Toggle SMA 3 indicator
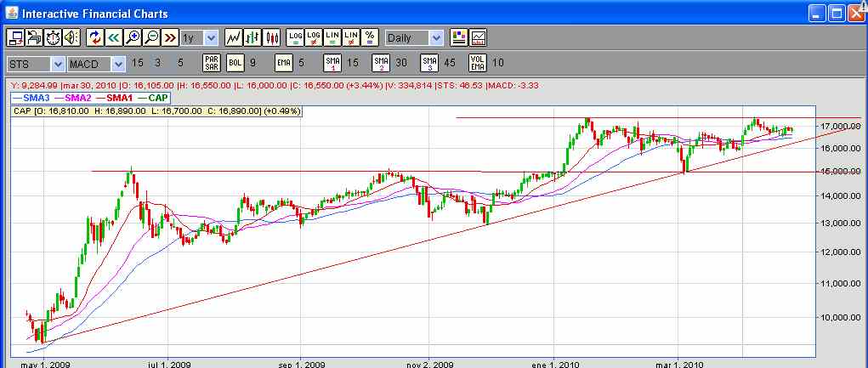The width and height of the screenshot is (868, 368). tap(429, 63)
